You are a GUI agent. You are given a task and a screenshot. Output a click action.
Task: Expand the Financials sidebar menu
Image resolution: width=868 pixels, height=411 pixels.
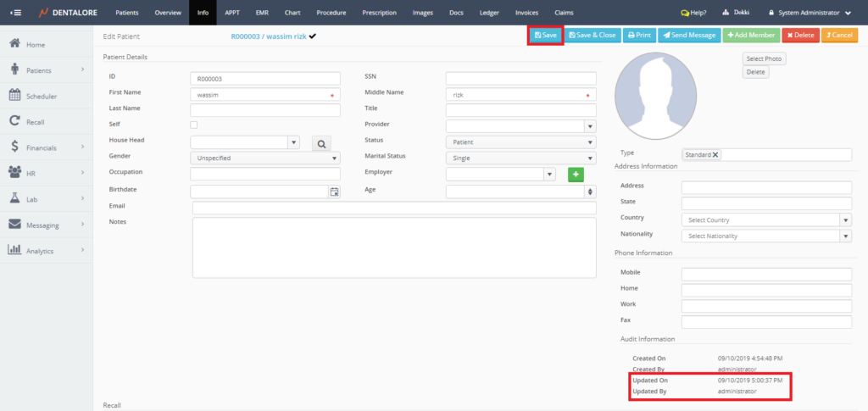pos(47,147)
